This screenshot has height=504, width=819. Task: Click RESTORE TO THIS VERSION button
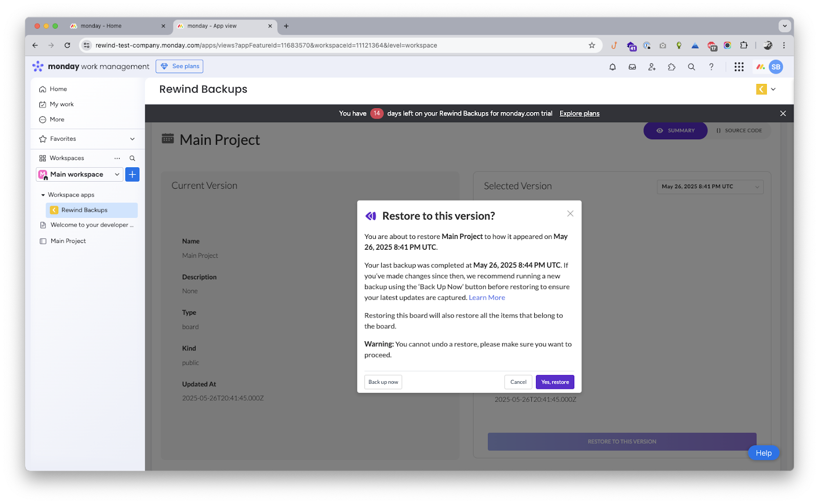(622, 442)
